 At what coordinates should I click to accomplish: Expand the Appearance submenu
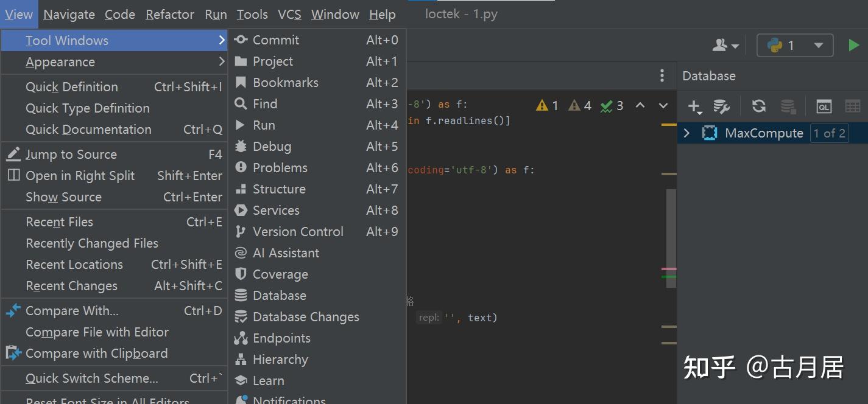click(60, 61)
